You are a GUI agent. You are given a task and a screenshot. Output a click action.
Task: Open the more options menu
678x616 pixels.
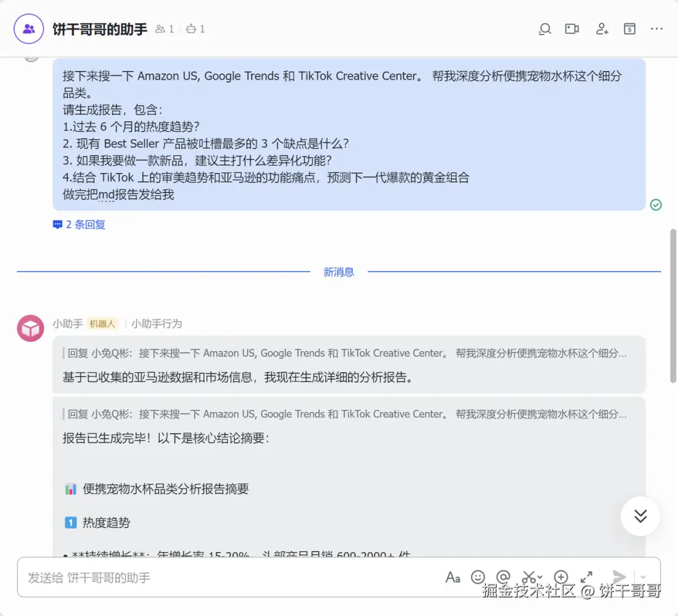click(x=657, y=29)
